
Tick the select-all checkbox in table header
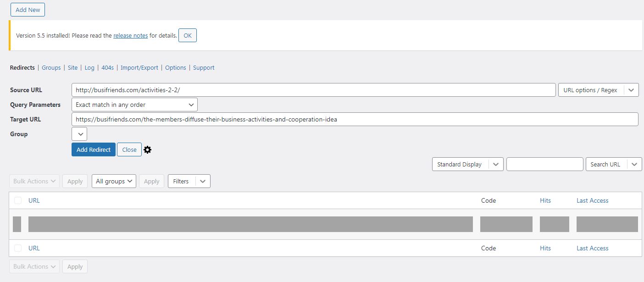(x=17, y=200)
